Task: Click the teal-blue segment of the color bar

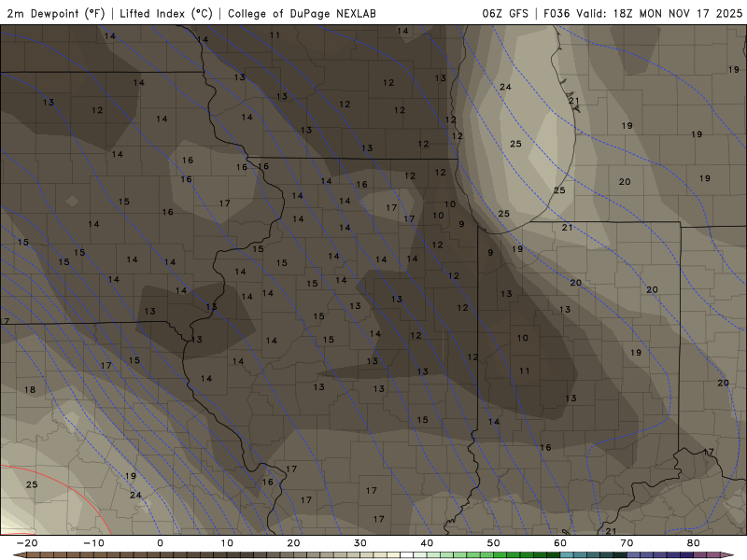Action: pyautogui.click(x=593, y=555)
